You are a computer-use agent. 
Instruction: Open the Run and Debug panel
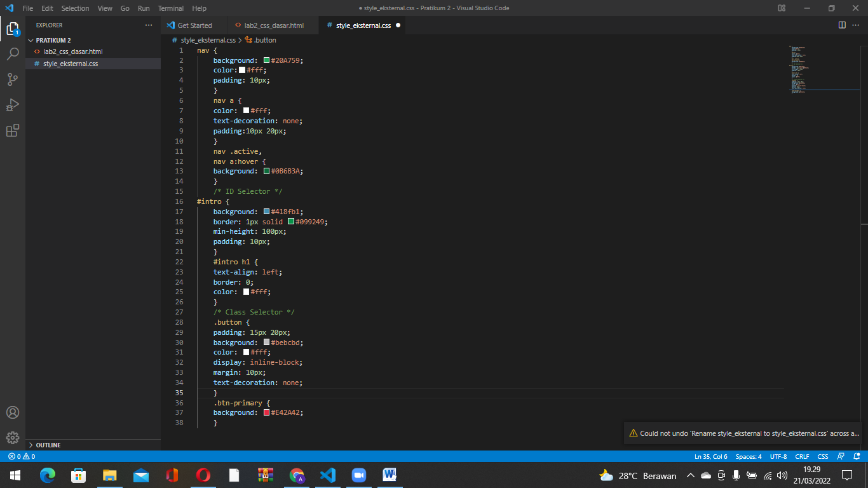pos(13,104)
